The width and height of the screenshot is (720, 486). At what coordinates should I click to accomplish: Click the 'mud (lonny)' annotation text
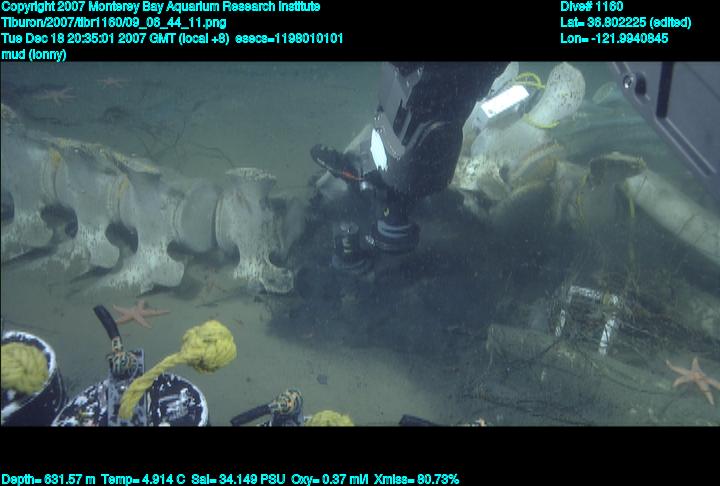34,55
